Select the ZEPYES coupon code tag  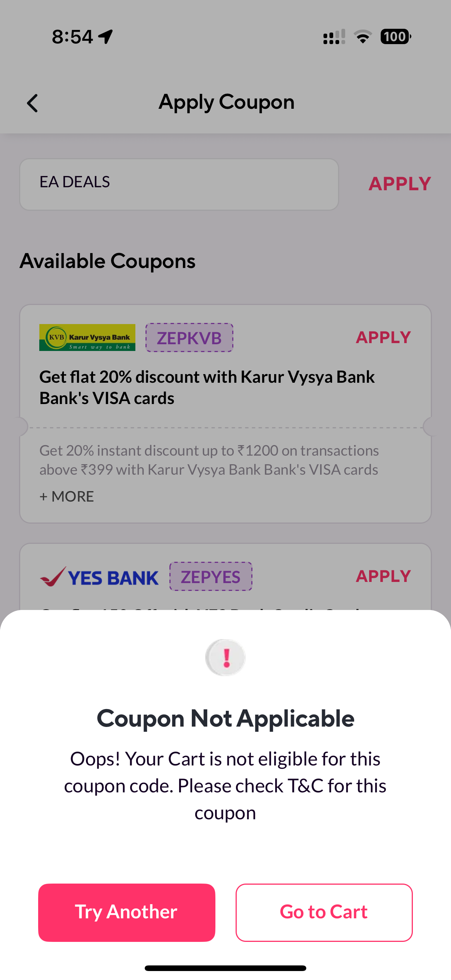pyautogui.click(x=211, y=577)
